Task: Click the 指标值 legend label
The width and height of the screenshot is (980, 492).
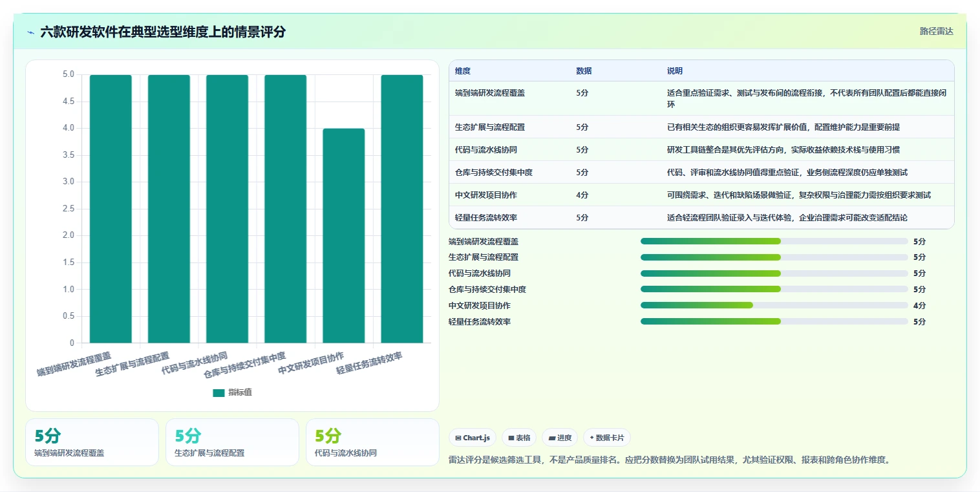Action: 240,392
